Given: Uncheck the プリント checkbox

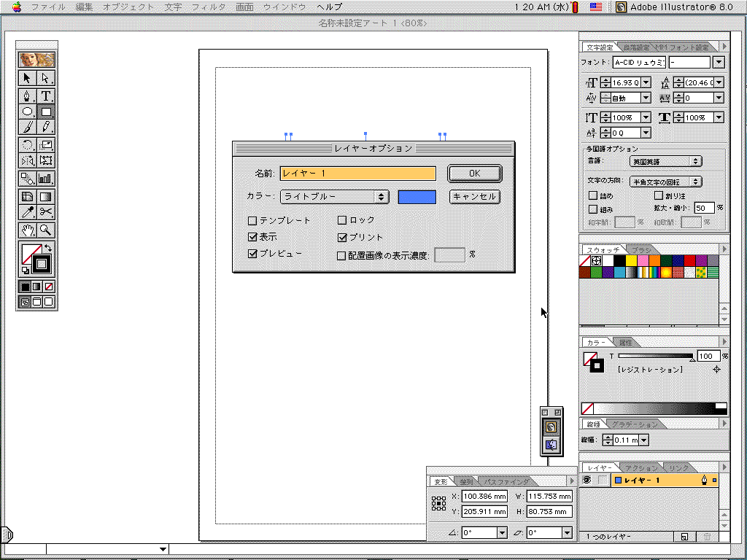Looking at the screenshot, I should (x=341, y=238).
